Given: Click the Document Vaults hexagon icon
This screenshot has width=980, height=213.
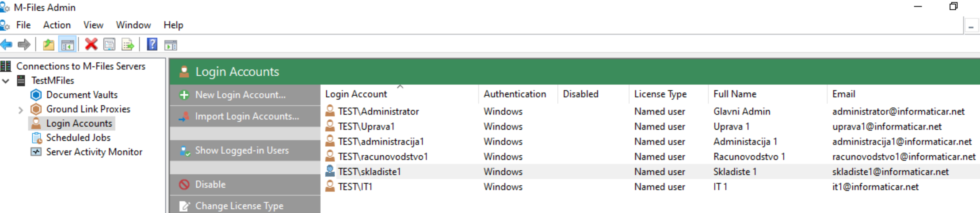Looking at the screenshot, I should (36, 94).
